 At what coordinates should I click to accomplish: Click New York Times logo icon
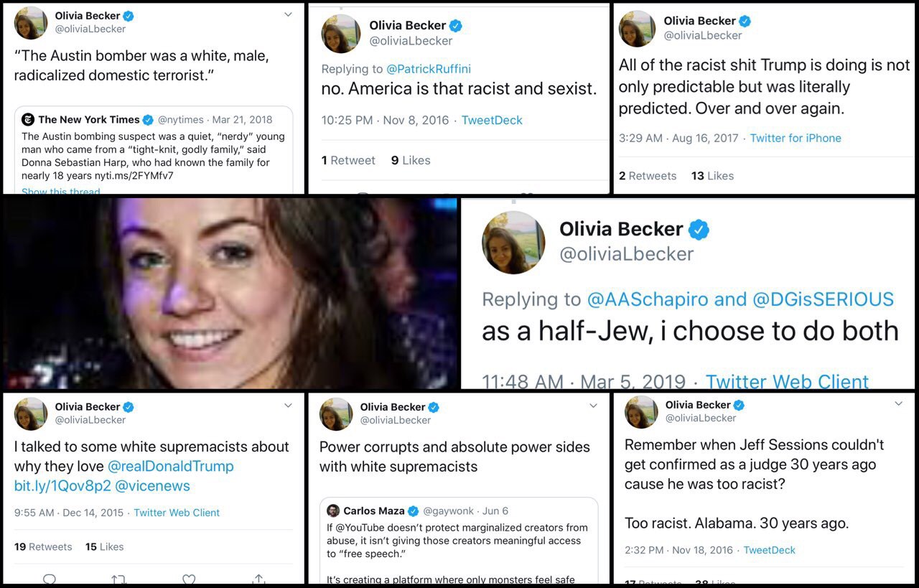click(28, 120)
